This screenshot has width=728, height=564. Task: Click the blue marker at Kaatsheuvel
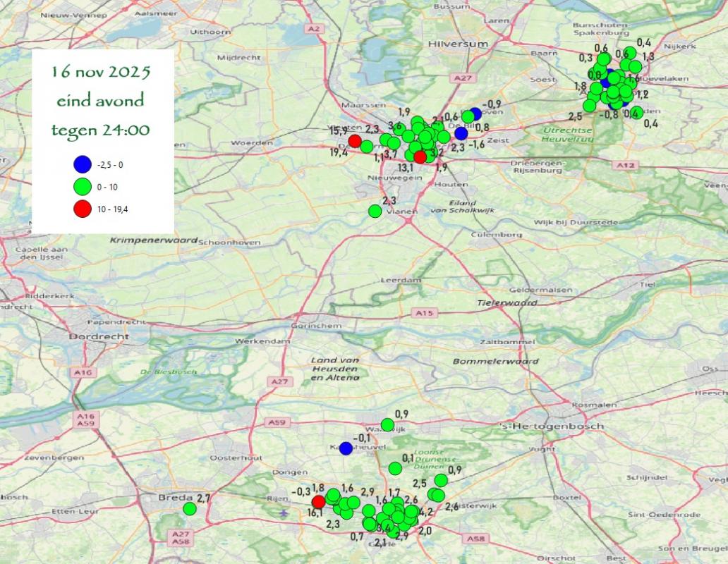[346, 448]
